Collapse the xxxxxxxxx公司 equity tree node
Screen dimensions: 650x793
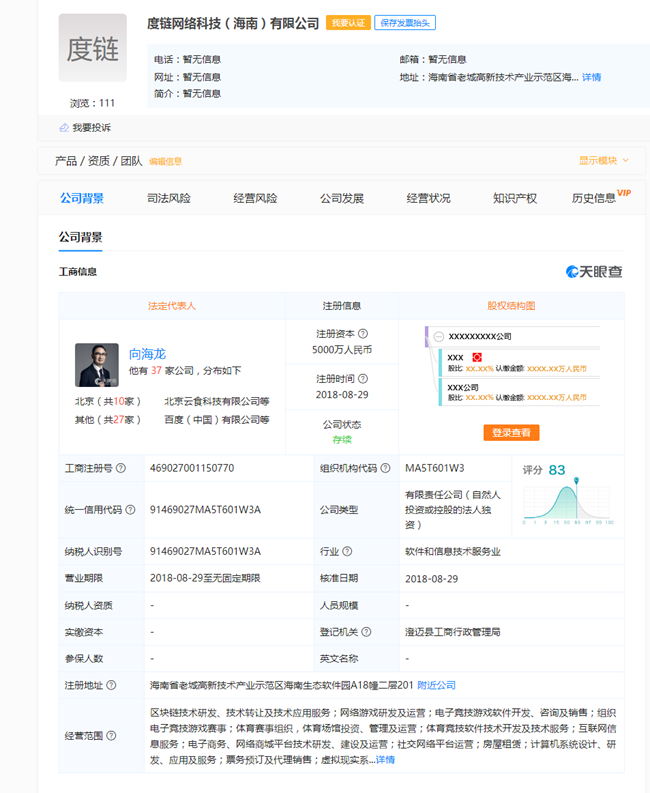coord(439,336)
